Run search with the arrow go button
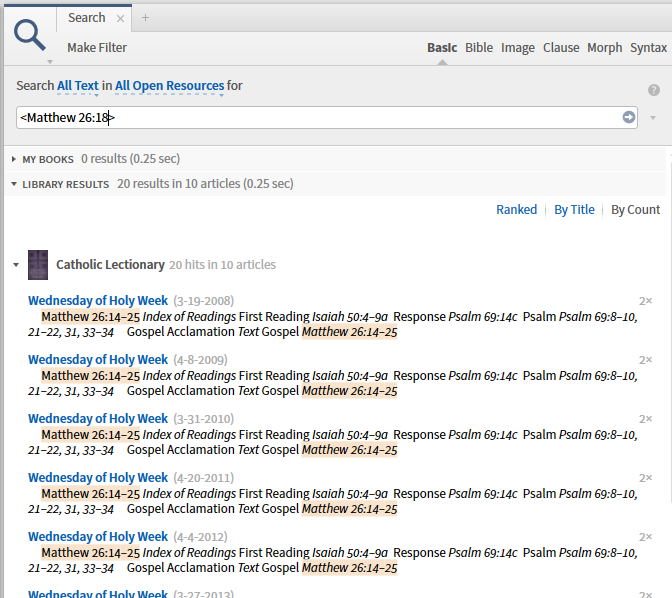Screen dimensions: 672x598 629,117
